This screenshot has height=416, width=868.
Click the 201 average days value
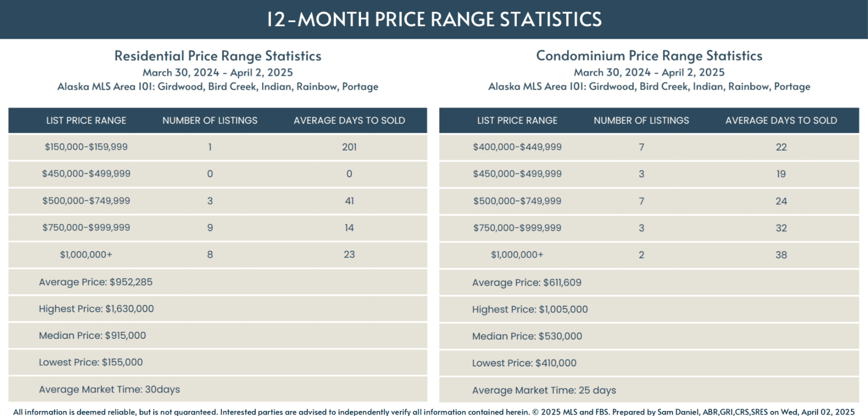point(349,147)
